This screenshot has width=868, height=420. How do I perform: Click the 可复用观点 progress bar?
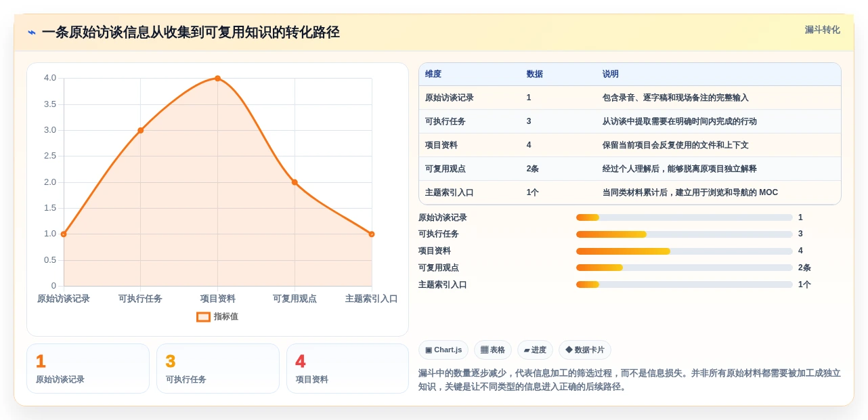[685, 268]
